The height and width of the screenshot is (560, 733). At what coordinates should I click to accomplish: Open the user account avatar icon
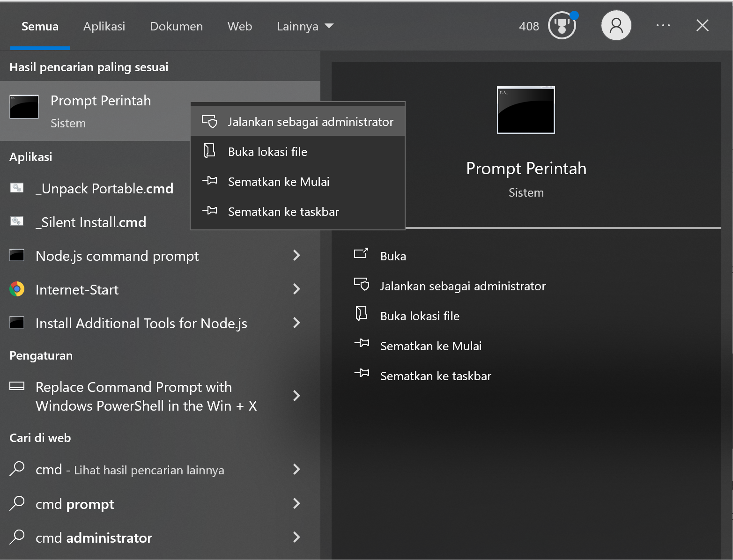(x=616, y=25)
